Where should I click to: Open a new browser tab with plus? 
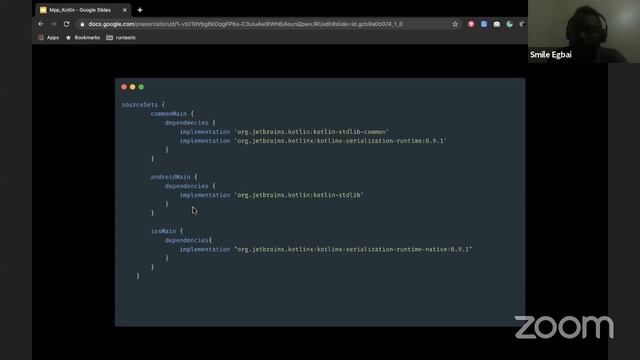pyautogui.click(x=140, y=10)
